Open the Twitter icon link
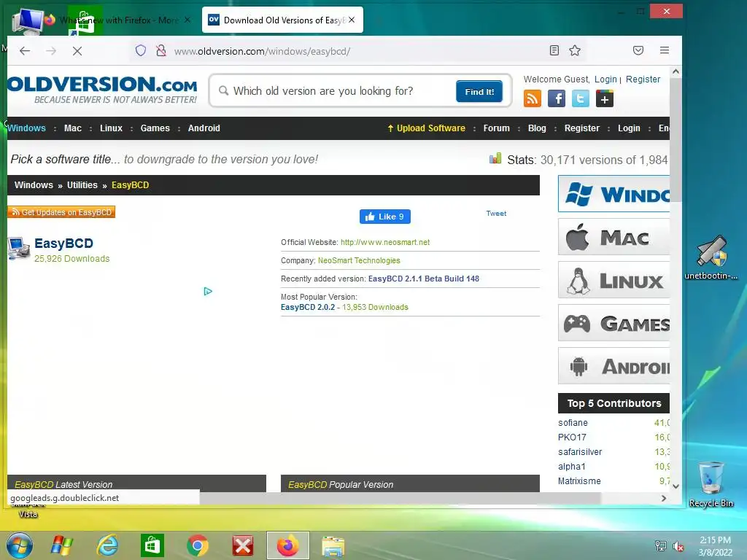This screenshot has width=747, height=560. click(580, 98)
